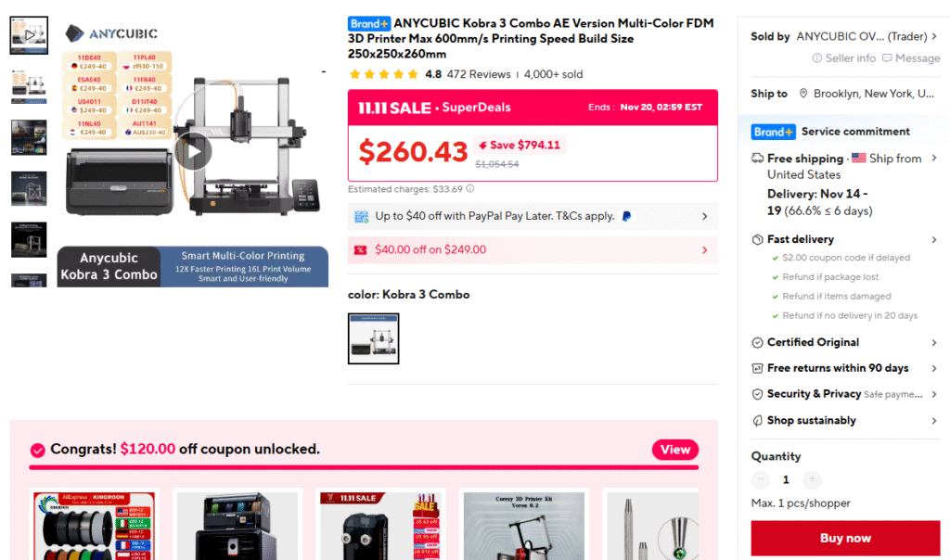The height and width of the screenshot is (560, 950).
Task: Click the Certified Original badge icon
Action: pyautogui.click(x=757, y=343)
